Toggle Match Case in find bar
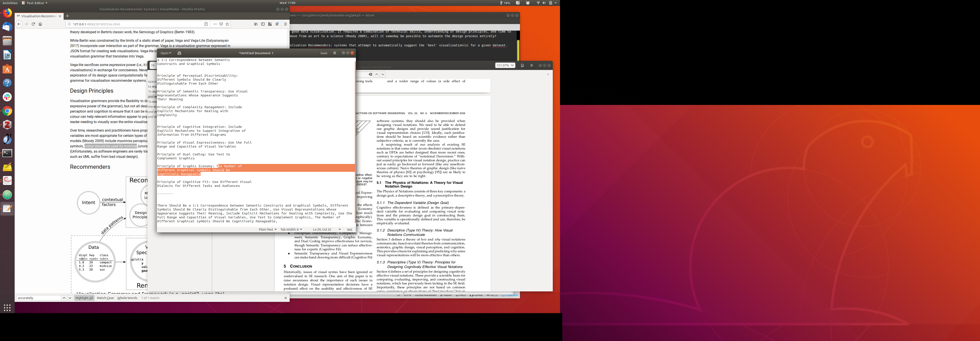 point(105,298)
